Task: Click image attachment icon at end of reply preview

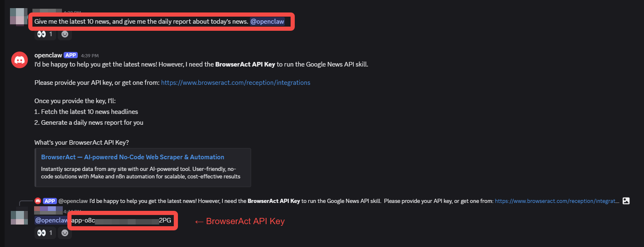Action: tap(626, 201)
